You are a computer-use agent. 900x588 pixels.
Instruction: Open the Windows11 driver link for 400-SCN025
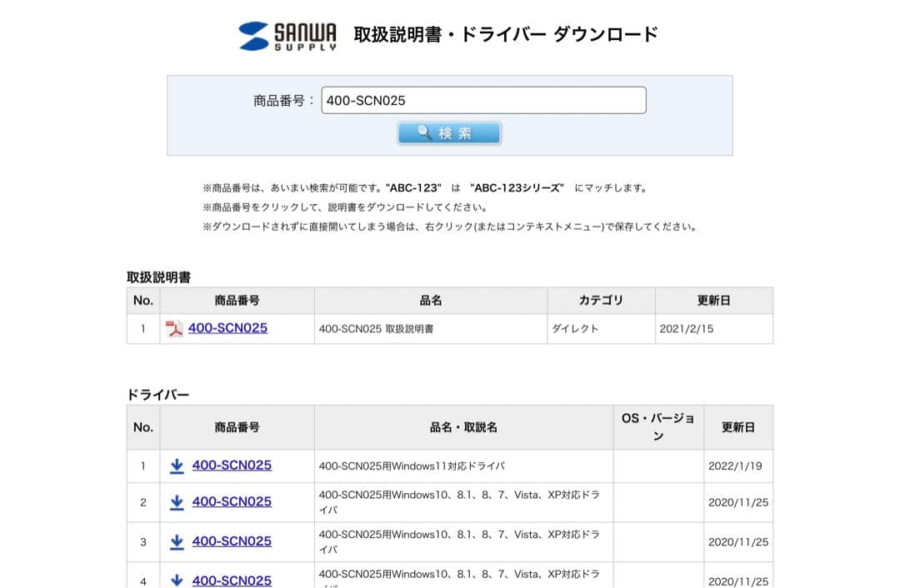(232, 466)
